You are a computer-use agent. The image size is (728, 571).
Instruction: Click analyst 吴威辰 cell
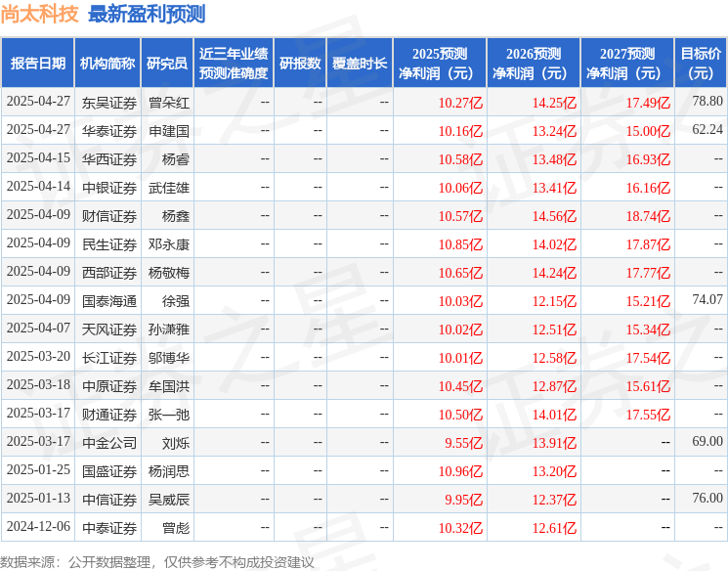(x=169, y=500)
